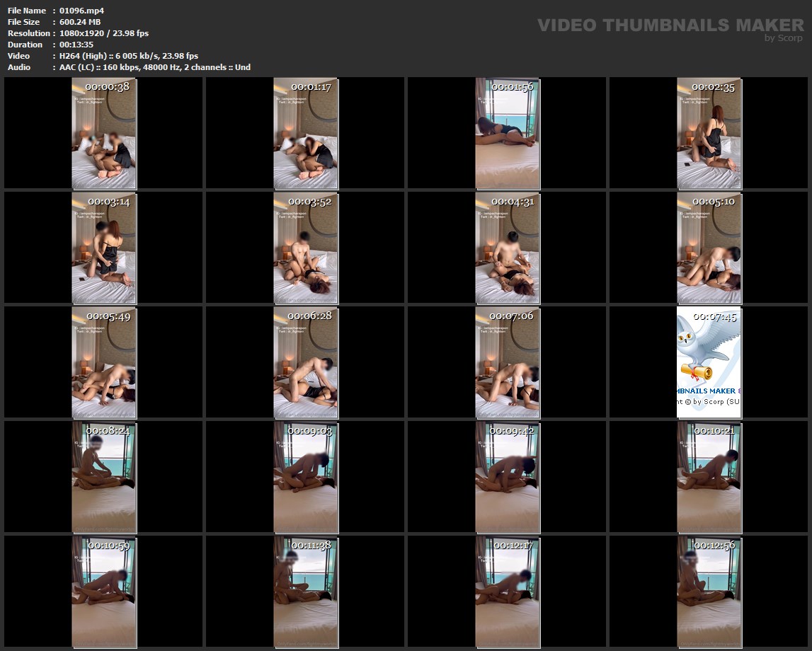
Task: Click the owl logo frame at 00:07:45
Action: [x=709, y=362]
